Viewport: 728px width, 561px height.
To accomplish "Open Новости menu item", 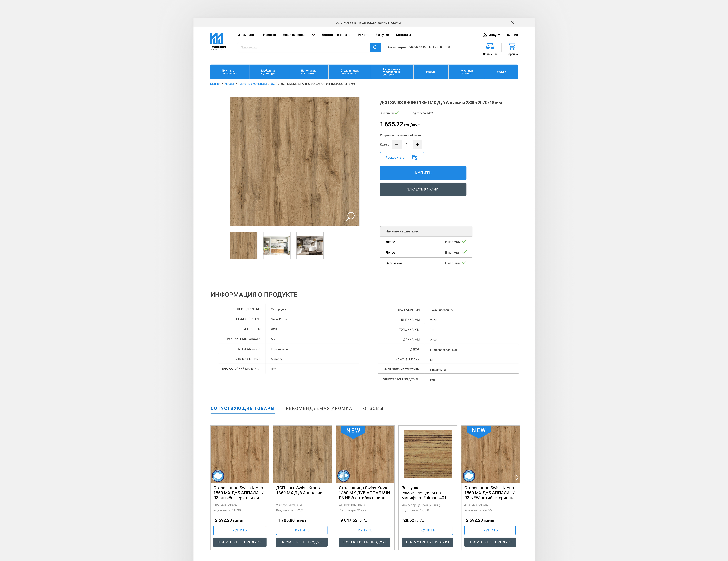I will pyautogui.click(x=269, y=35).
